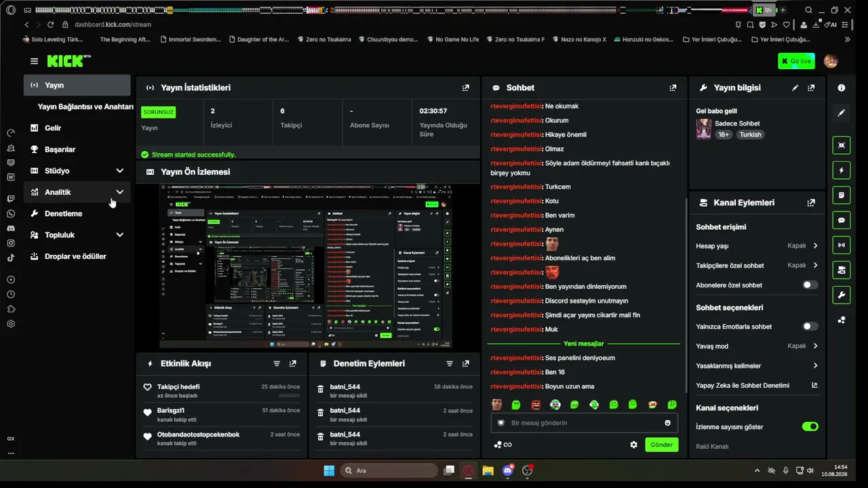Viewport: 868px width, 488px height.
Task: Open Yasaklanmış kelimeler chevron
Action: click(x=815, y=366)
